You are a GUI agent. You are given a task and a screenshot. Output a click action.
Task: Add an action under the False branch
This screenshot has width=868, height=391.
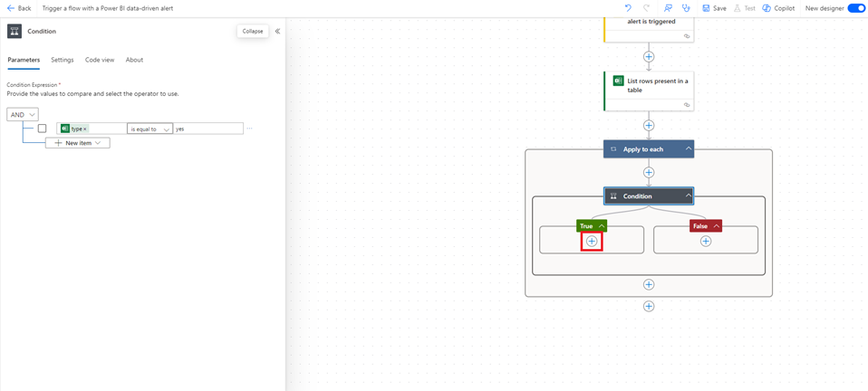pyautogui.click(x=706, y=241)
